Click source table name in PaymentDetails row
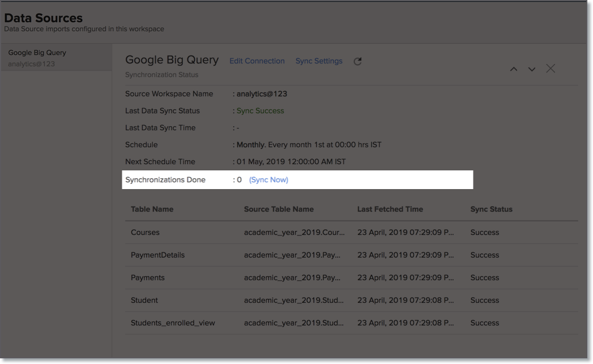Viewport: 593px width, 364px height. (292, 255)
